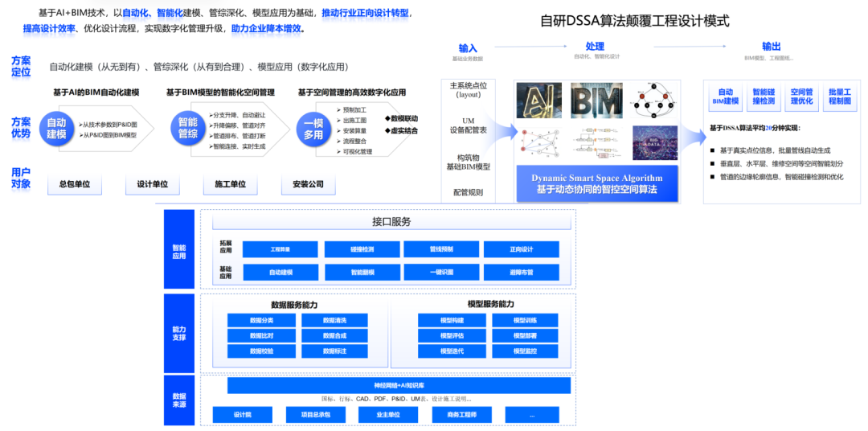This screenshot has height=431, width=868.
Task: Select the 正向设计 button
Action: (521, 249)
